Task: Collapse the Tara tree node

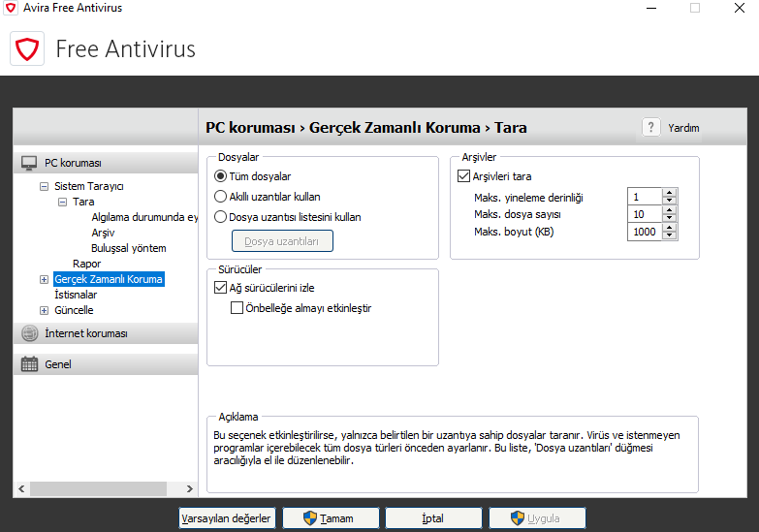Action: (62, 202)
